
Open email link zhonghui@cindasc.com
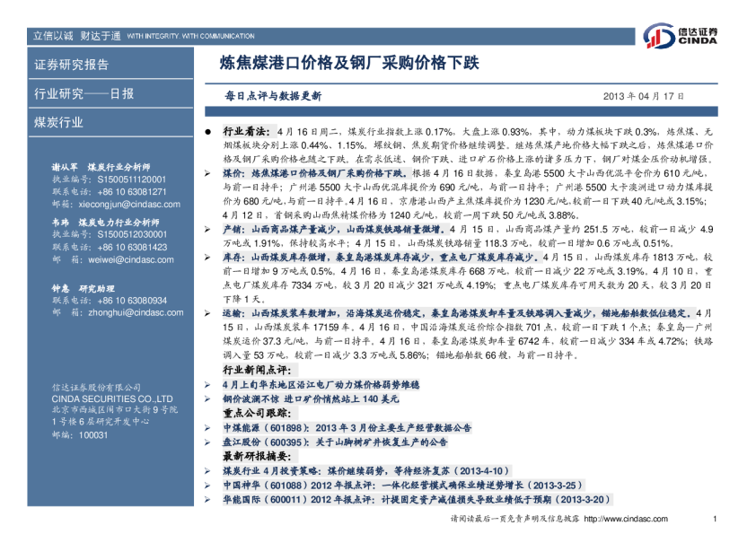tap(122, 312)
